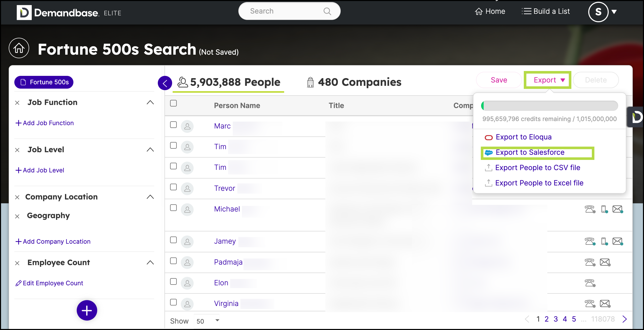Check the box for Padmaja's row
The width and height of the screenshot is (644, 330).
click(x=173, y=261)
